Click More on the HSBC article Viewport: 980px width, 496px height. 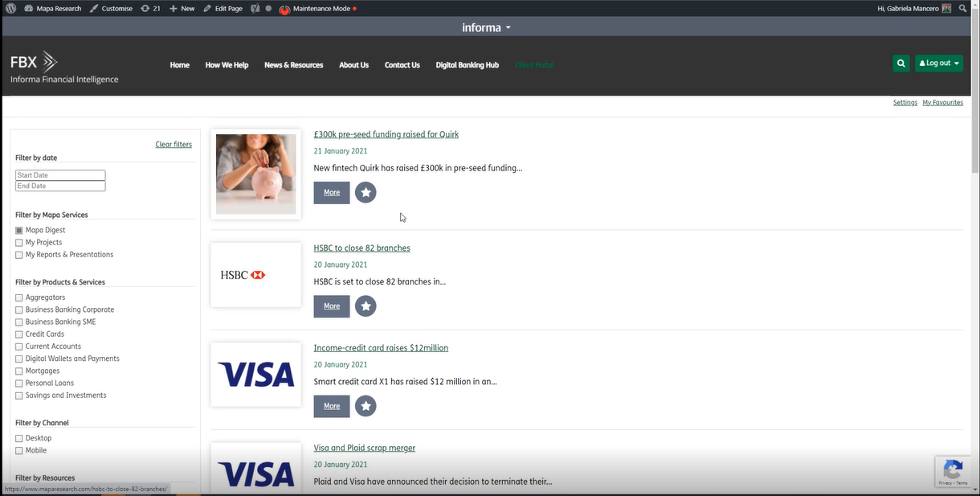point(332,306)
